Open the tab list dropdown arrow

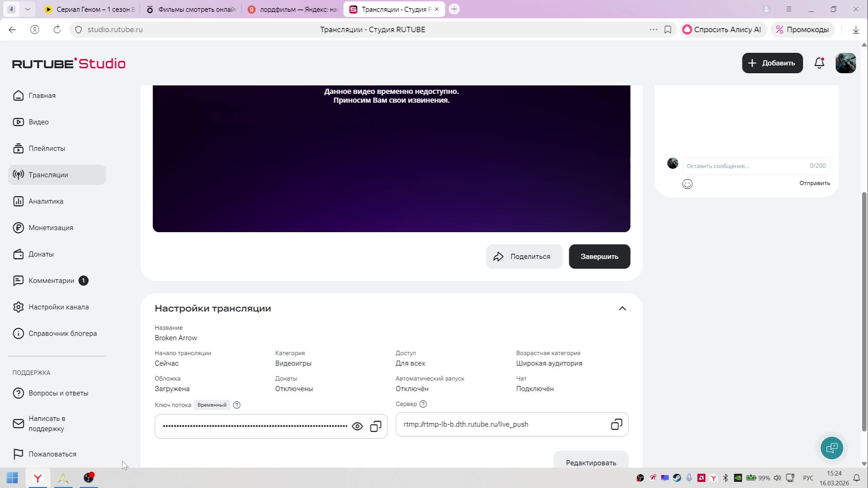[x=28, y=9]
